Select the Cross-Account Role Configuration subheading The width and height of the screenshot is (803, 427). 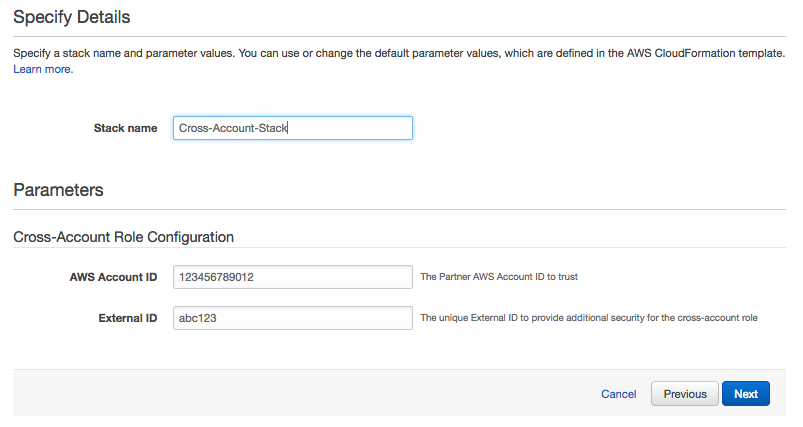point(123,237)
